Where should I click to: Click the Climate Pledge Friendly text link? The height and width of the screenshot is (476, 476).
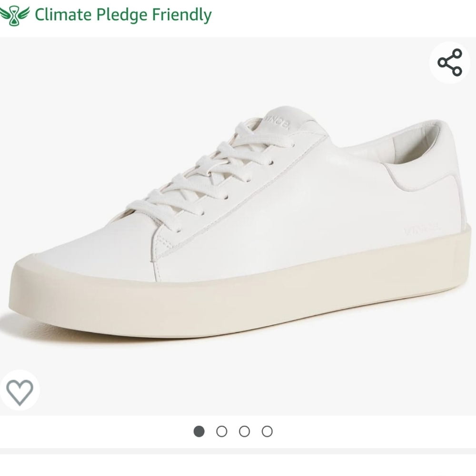tap(121, 15)
